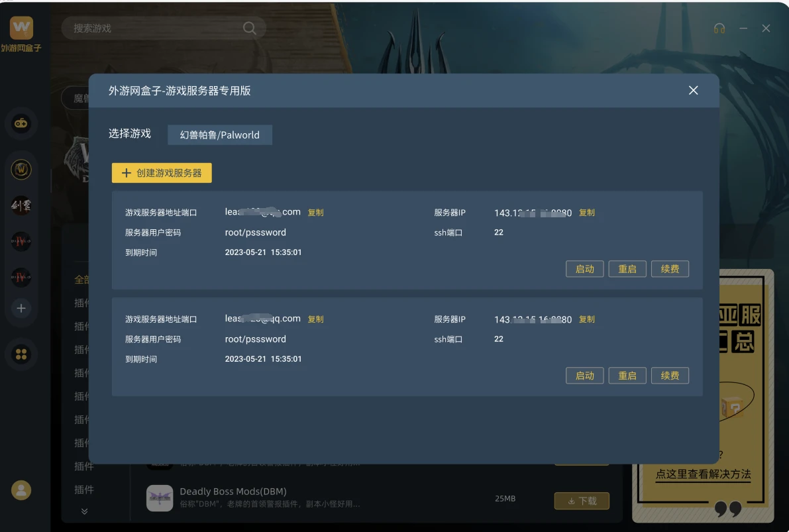Download Deadly Boss Mods with 下载 button

click(x=582, y=501)
